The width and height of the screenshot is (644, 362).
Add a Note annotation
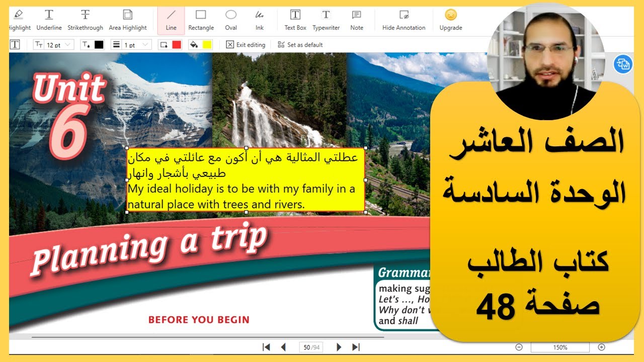pos(357,20)
